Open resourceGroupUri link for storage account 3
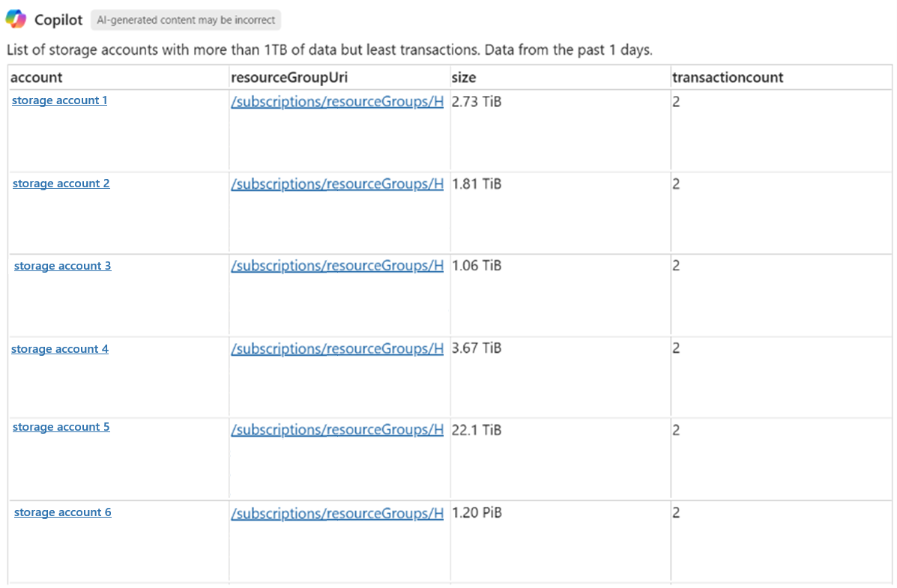The width and height of the screenshot is (897, 588). [336, 265]
